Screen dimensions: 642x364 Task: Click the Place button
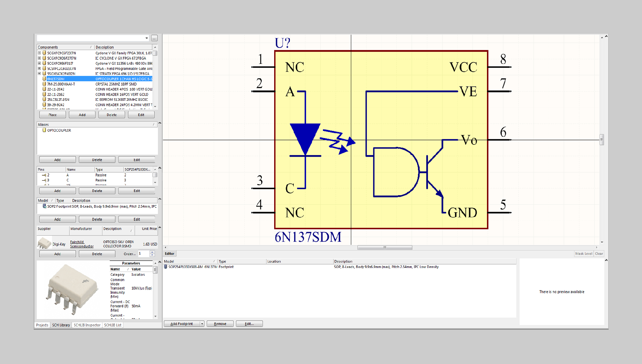53,115
